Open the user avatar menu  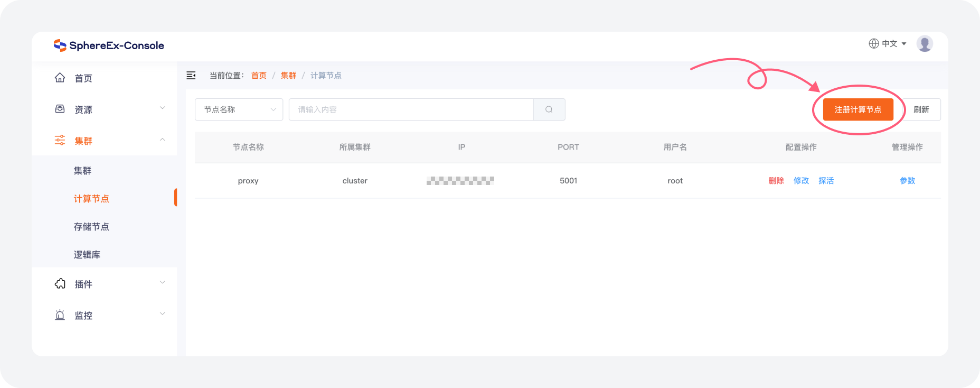coord(925,44)
